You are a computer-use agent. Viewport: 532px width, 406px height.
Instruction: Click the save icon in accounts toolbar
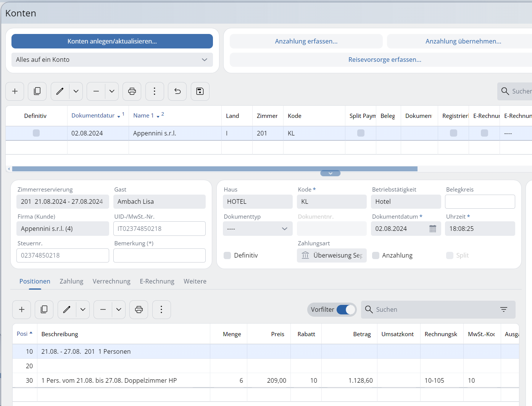pos(200,91)
